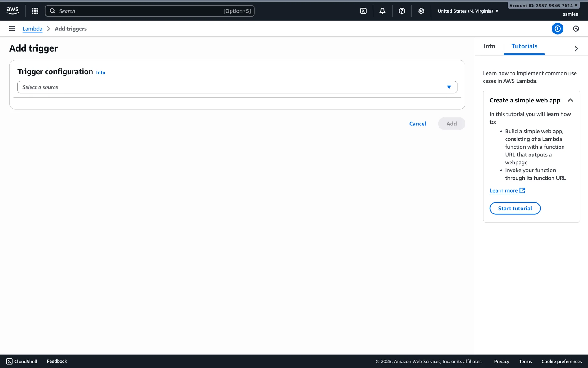
Task: Open the notifications bell
Action: (382, 11)
